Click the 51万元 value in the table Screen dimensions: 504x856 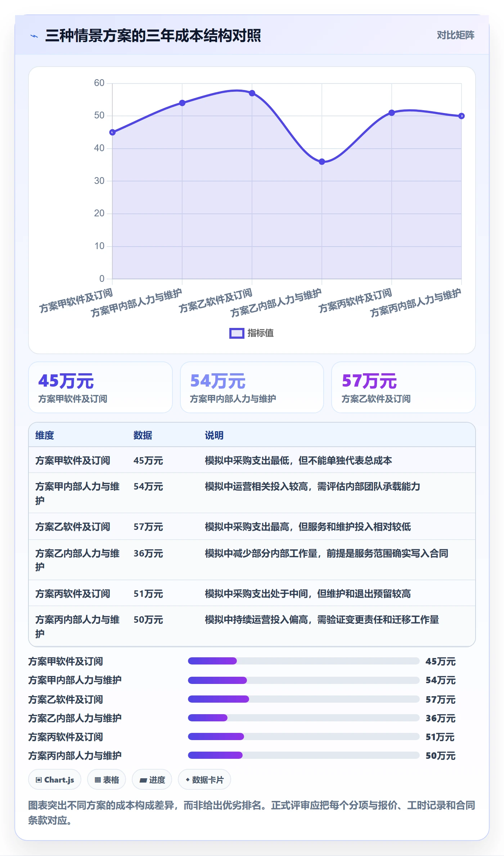pos(148,594)
